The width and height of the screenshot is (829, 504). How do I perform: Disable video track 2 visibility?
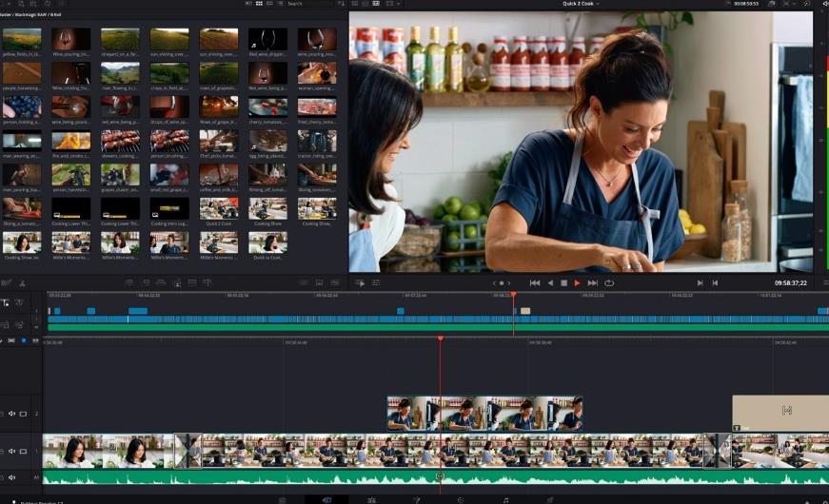pyautogui.click(x=23, y=414)
